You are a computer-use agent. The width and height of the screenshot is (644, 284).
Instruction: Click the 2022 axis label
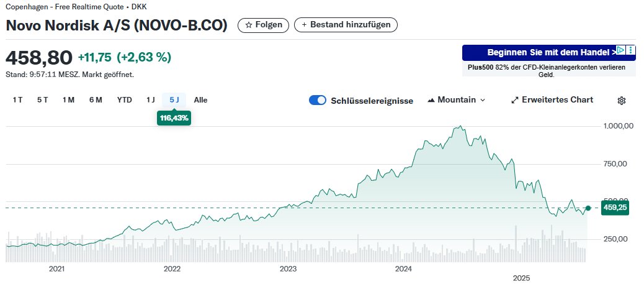click(x=172, y=269)
